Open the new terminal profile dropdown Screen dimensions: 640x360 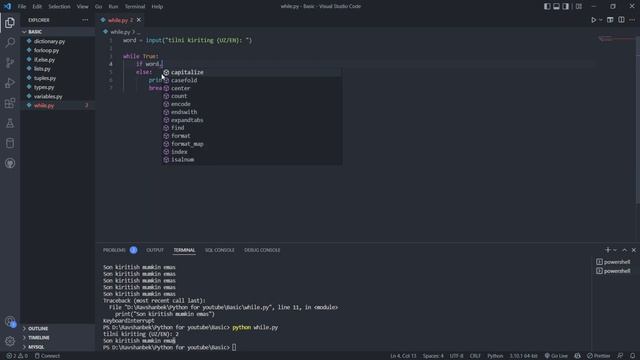(615, 250)
